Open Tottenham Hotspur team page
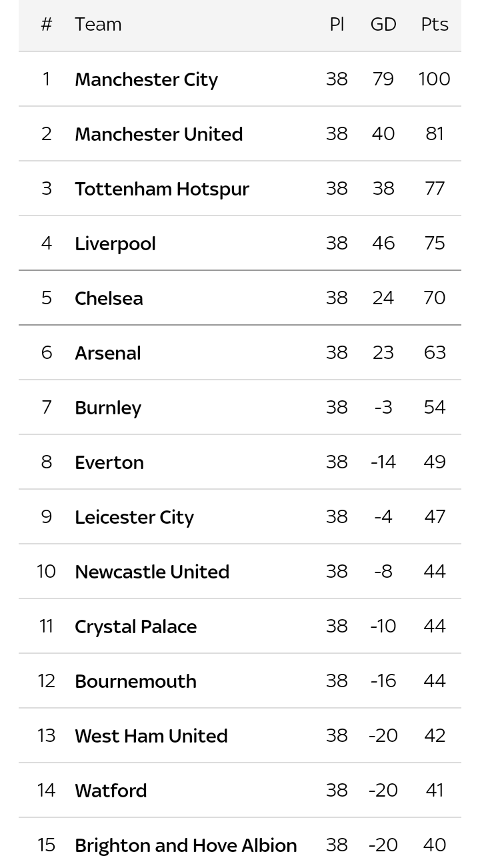The image size is (480, 868). pos(161,189)
